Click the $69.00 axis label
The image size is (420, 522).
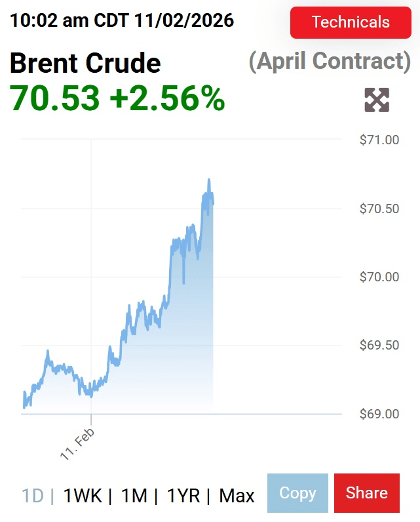(x=379, y=414)
